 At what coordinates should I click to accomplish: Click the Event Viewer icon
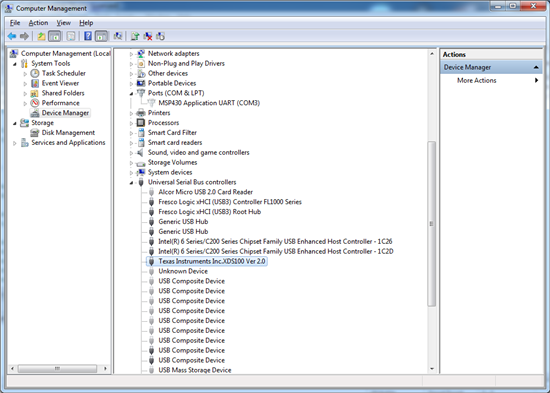[35, 83]
